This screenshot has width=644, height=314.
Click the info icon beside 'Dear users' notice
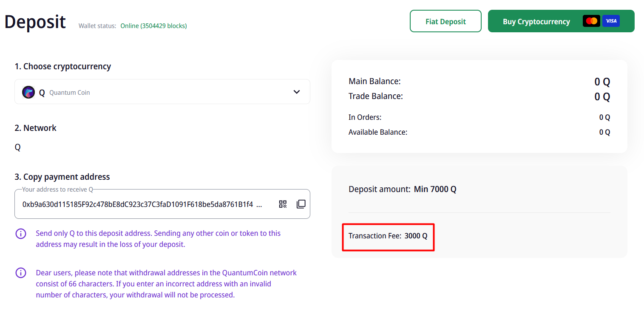tap(21, 273)
